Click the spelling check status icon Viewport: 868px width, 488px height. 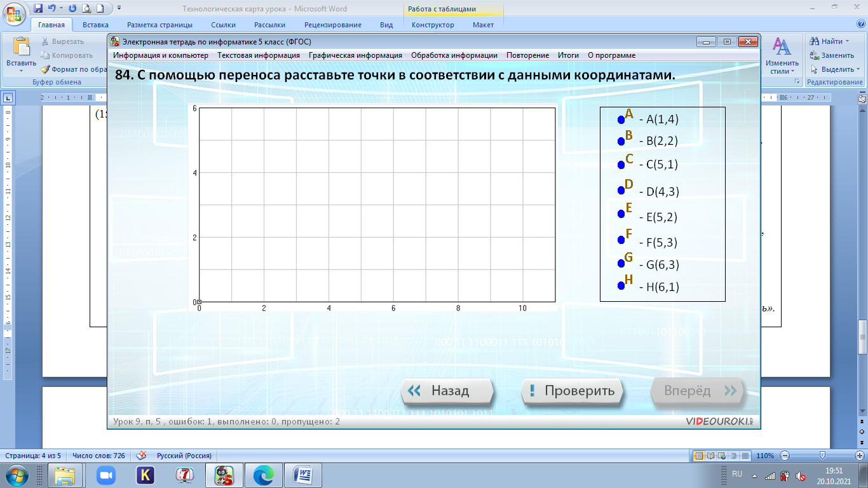pyautogui.click(x=142, y=456)
